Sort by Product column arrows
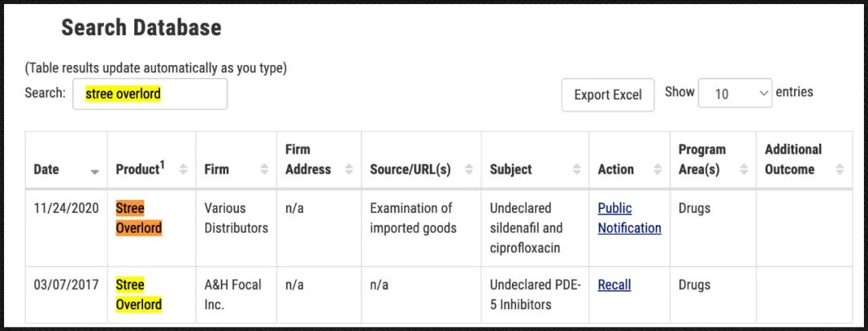Image resolution: width=868 pixels, height=331 pixels. coord(184,170)
